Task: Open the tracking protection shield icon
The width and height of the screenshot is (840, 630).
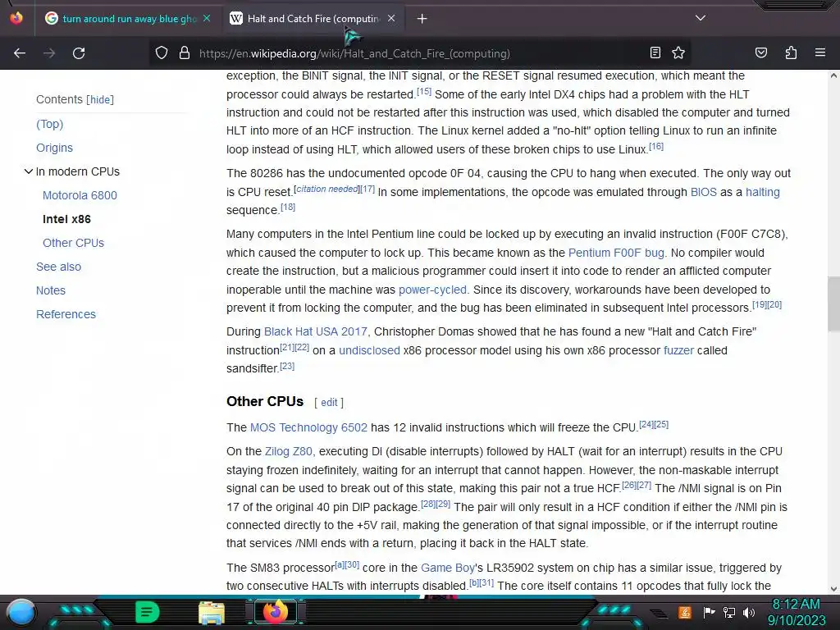Action: coord(162,53)
